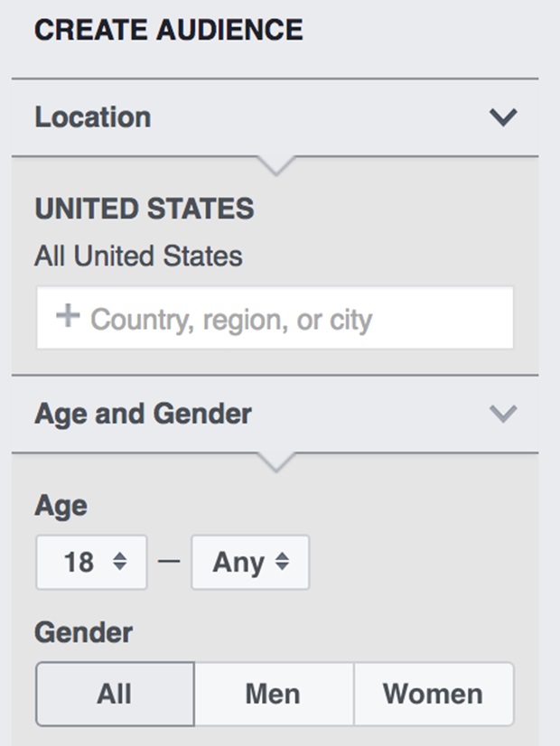Click the stepper arrows beside 18
Screen dimensions: 560x746
120,562
